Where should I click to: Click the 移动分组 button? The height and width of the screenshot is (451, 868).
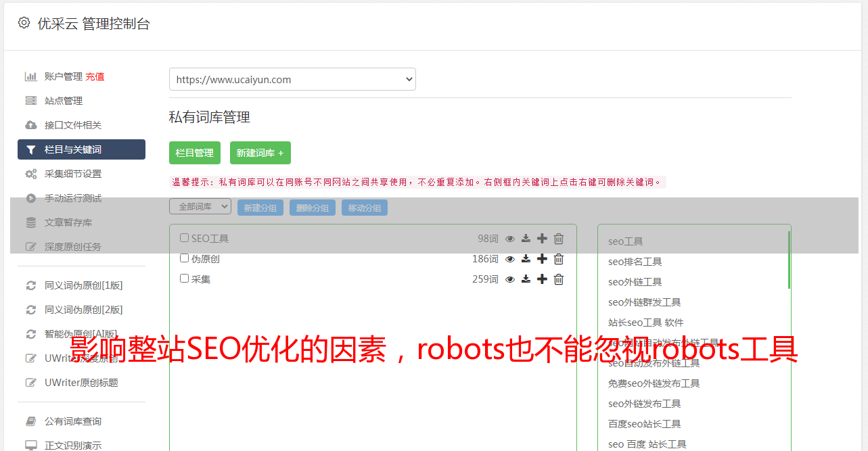pyautogui.click(x=365, y=208)
